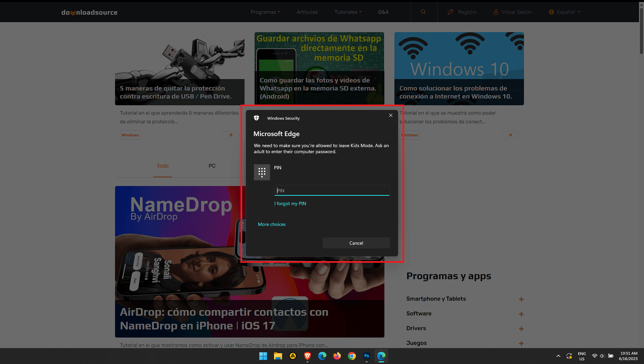Click the active Microsoft Edge taskbar icon

tap(381, 356)
